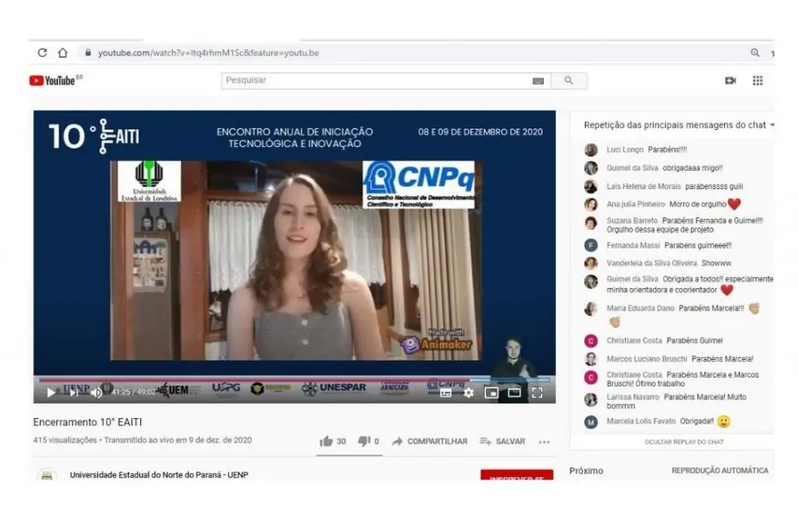This screenshot has height=532, width=798.
Task: Mute the video using speaker icon
Action: pyautogui.click(x=96, y=393)
